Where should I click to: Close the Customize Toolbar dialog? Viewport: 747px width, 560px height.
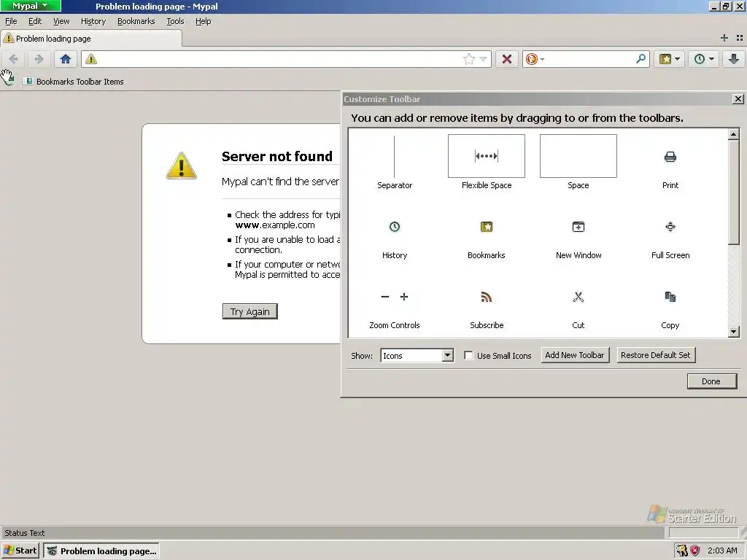pyautogui.click(x=738, y=99)
